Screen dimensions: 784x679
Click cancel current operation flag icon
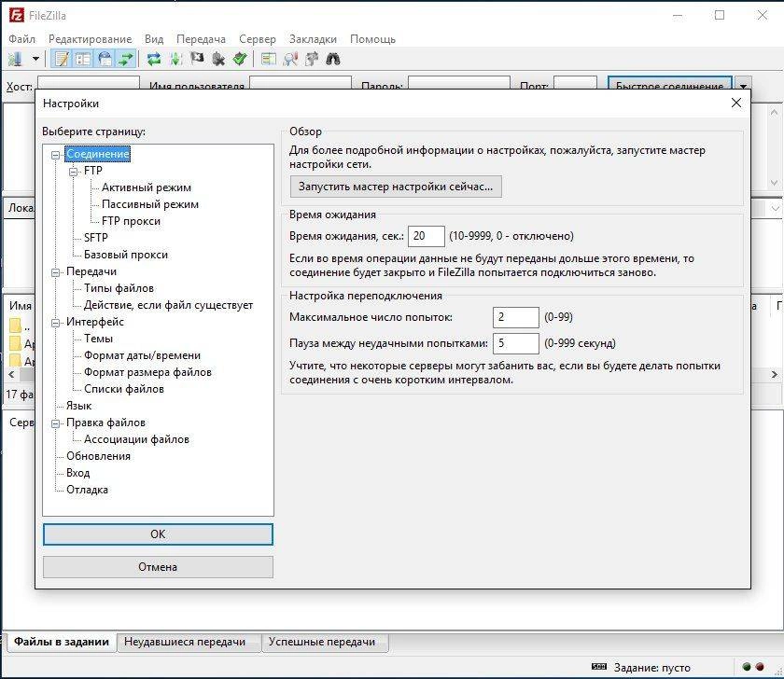(x=197, y=59)
